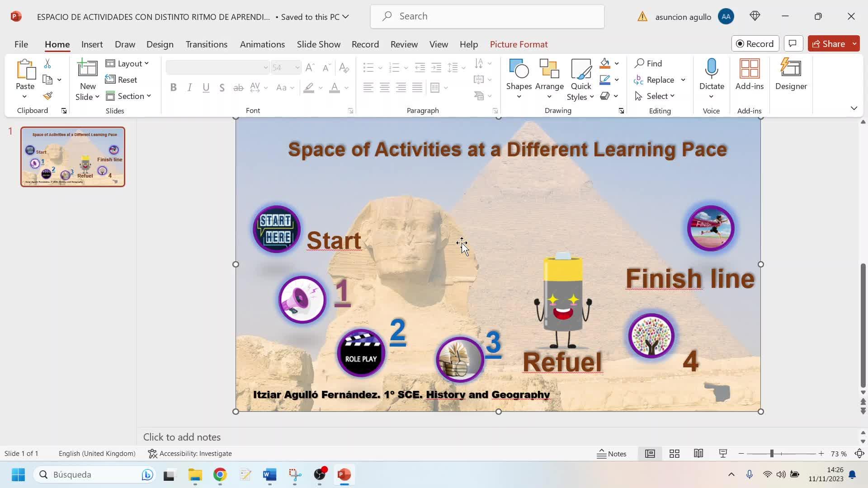Click Accessibility: Investigate indicator
Viewport: 868px width, 488px height.
[x=190, y=454]
